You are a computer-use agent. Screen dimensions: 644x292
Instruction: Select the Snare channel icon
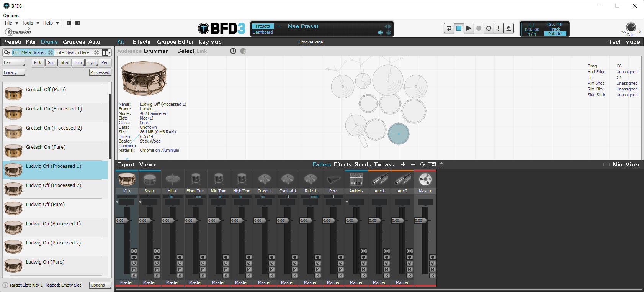coord(150,179)
